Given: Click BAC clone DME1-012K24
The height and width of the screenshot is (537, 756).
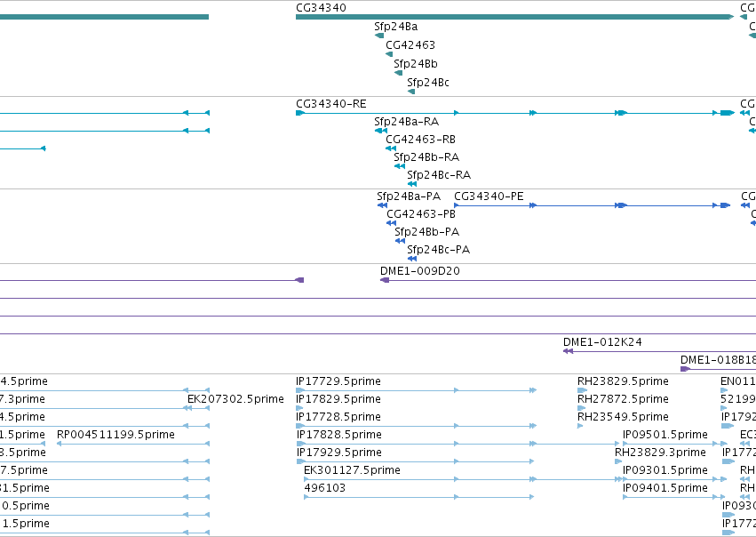Looking at the screenshot, I should [602, 342].
